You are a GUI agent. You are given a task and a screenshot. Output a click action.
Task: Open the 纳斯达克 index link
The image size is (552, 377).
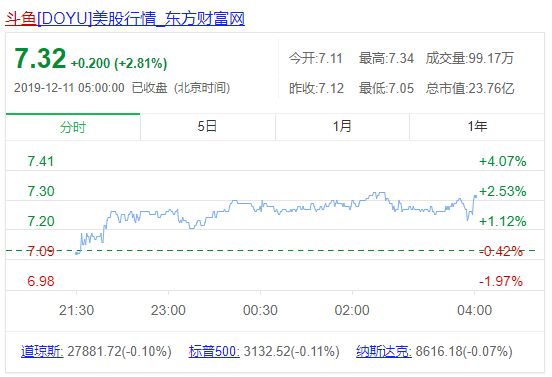384,351
